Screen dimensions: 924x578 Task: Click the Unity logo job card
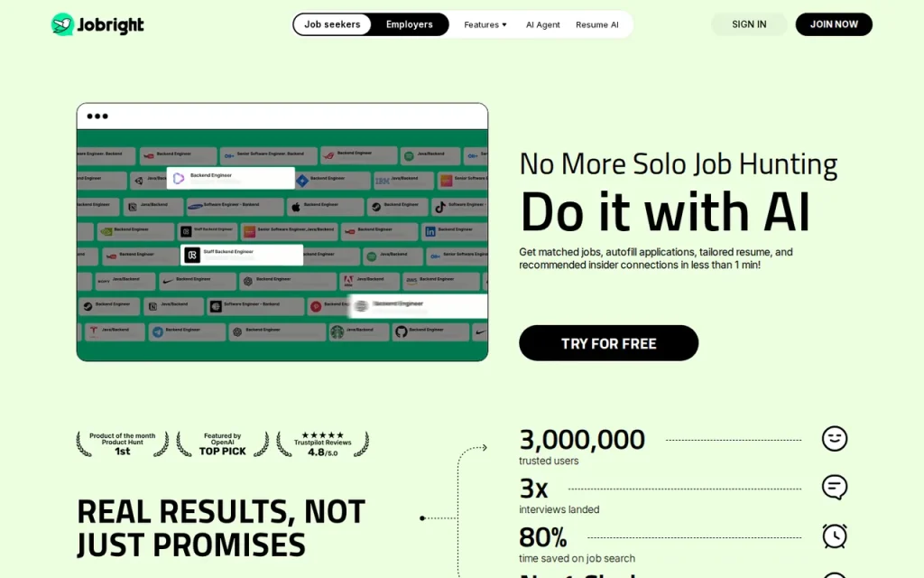149,181
